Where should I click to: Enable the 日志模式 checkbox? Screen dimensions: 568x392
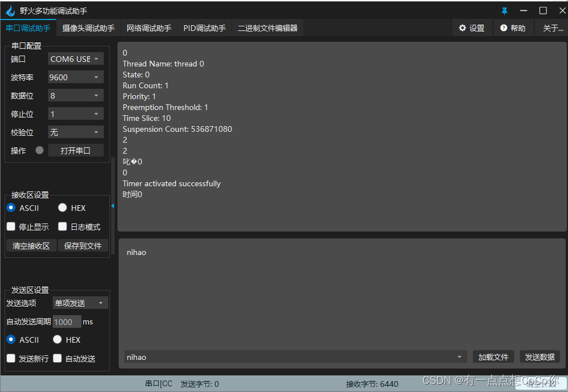click(x=62, y=226)
